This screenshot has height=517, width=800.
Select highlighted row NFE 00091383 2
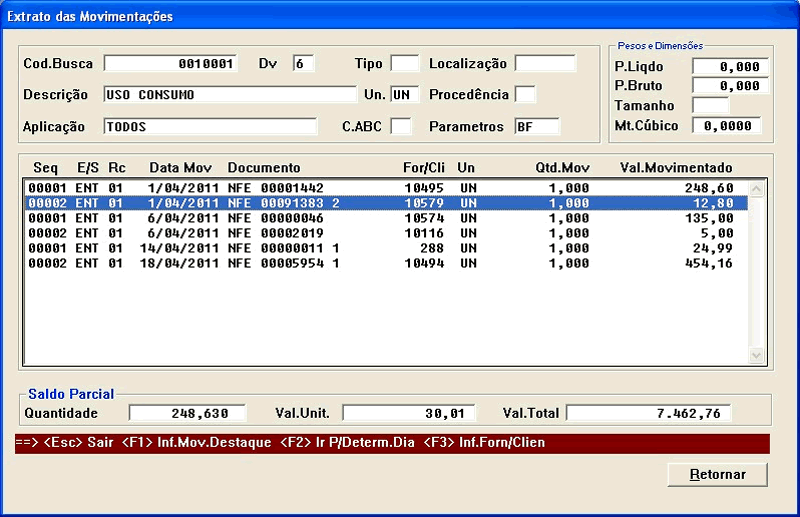[x=386, y=203]
